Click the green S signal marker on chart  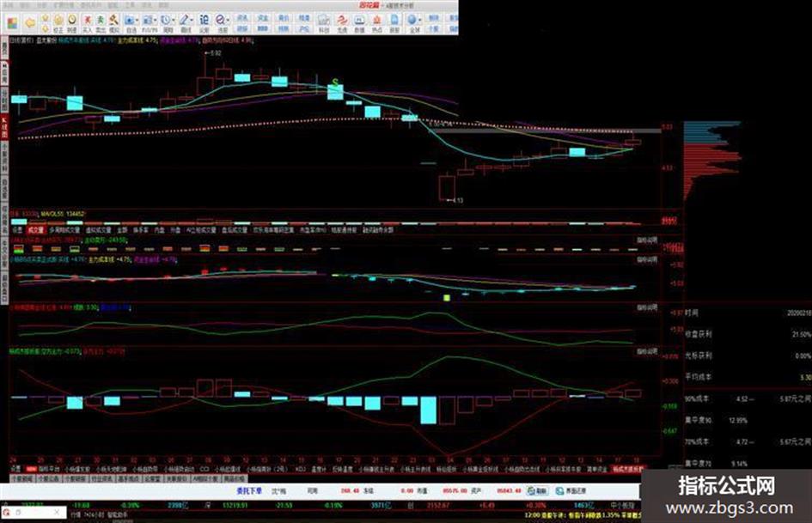pyautogui.click(x=336, y=82)
